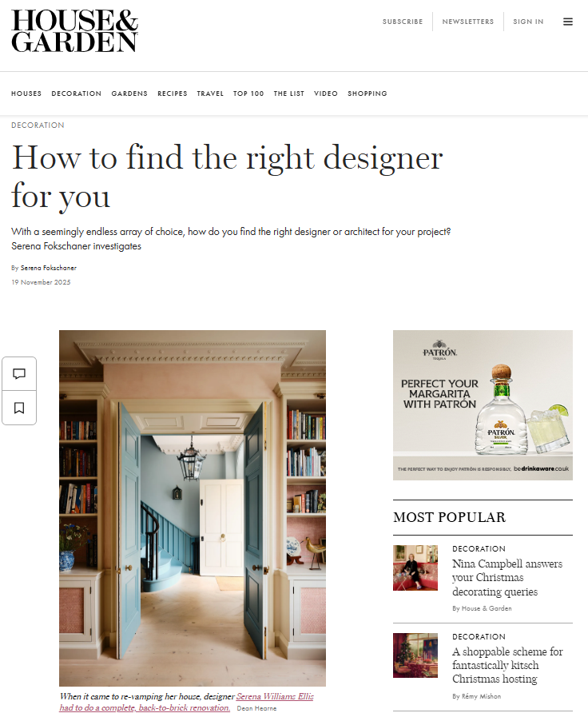
Task: Open the Houses menu section
Action: (x=26, y=94)
